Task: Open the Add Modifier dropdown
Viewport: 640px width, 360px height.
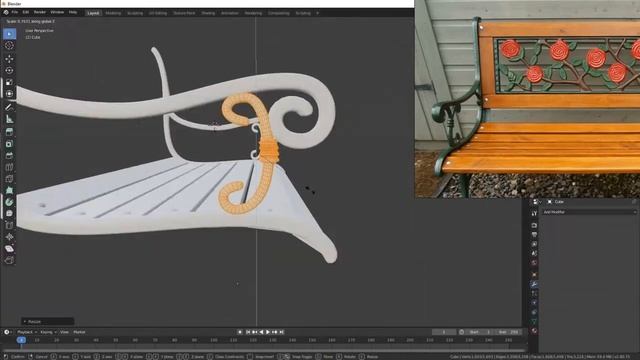Action: (589, 212)
